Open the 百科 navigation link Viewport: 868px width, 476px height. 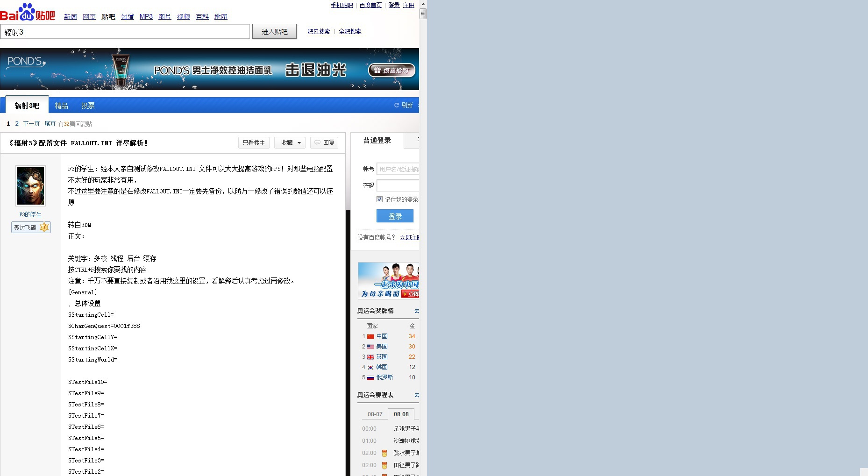click(202, 17)
